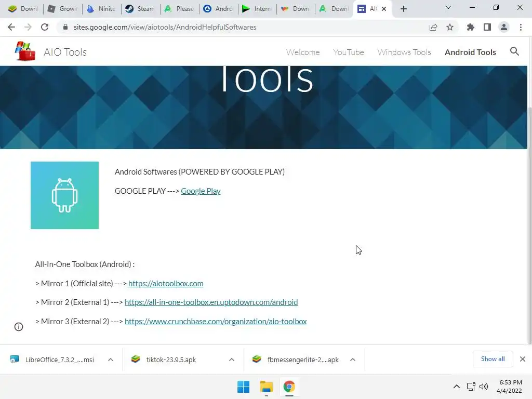Open uptodown.com mirror 2 link

coord(211,302)
